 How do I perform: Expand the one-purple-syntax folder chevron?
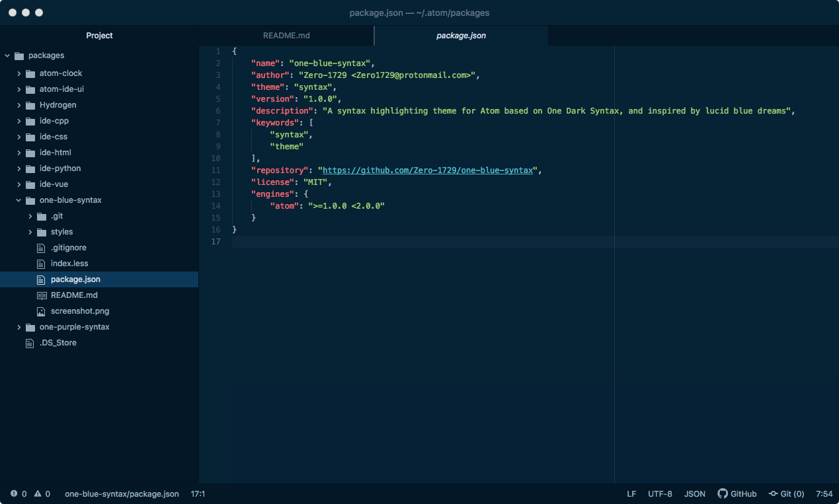pos(19,327)
